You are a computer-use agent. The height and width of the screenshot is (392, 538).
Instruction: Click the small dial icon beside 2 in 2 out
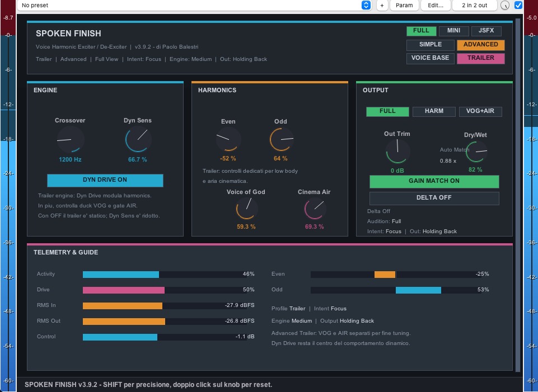tap(505, 5)
